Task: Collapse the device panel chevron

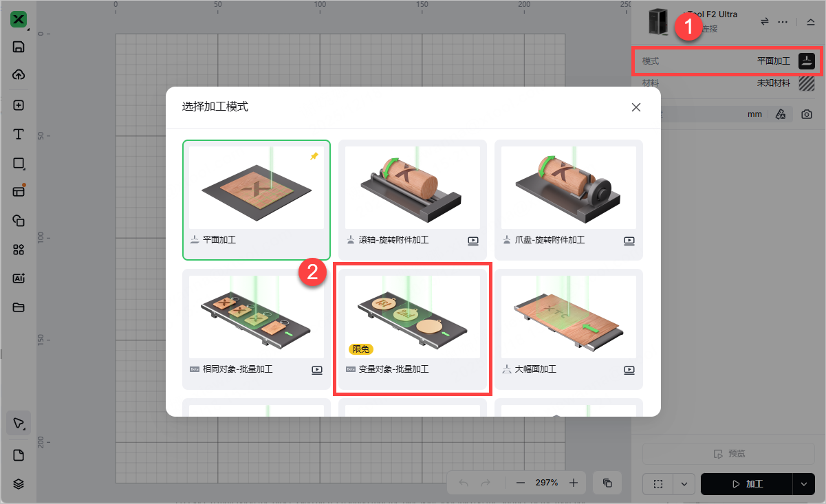Action: 811,22
